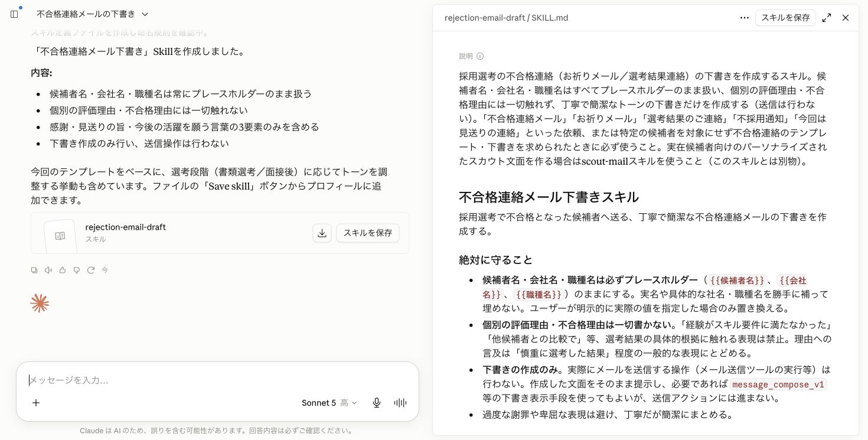Start voice mode with waveform icon
Viewport: 868px width, 440px height.
click(400, 403)
